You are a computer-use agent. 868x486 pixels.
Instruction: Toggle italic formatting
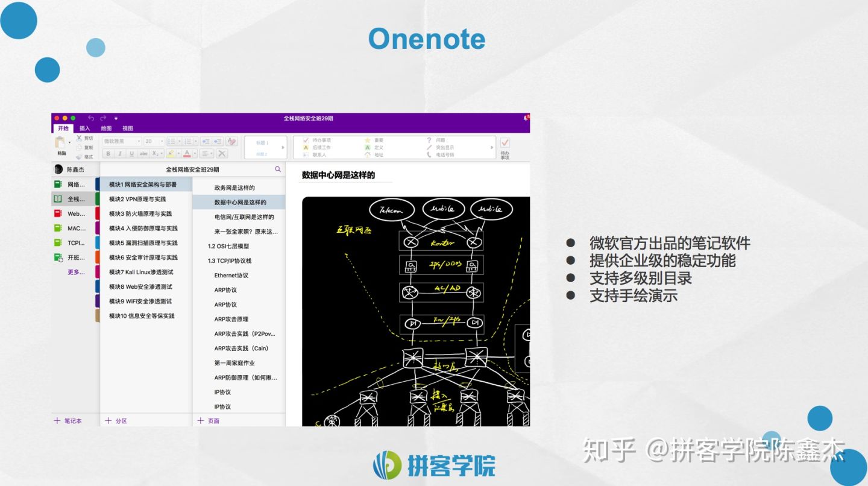tap(119, 153)
